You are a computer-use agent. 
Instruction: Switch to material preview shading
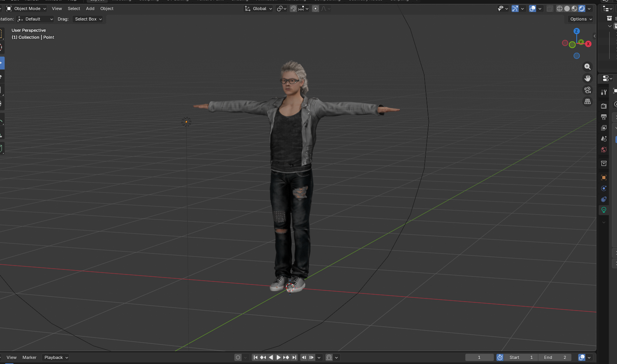pyautogui.click(x=575, y=9)
